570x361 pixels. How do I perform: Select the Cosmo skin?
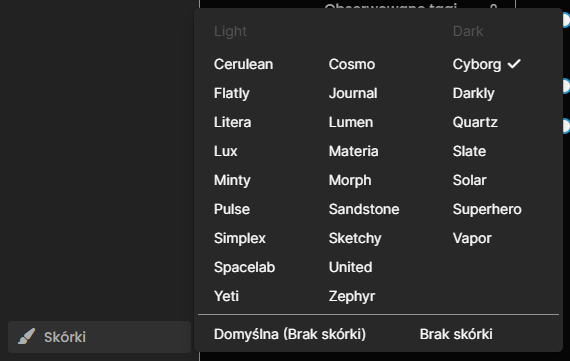point(352,64)
